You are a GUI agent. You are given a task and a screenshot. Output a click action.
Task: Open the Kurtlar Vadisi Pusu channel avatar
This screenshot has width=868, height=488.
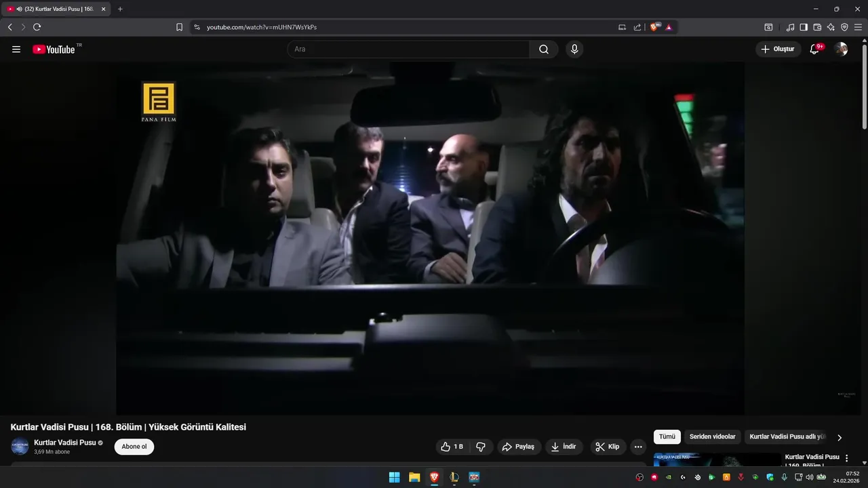pyautogui.click(x=20, y=447)
